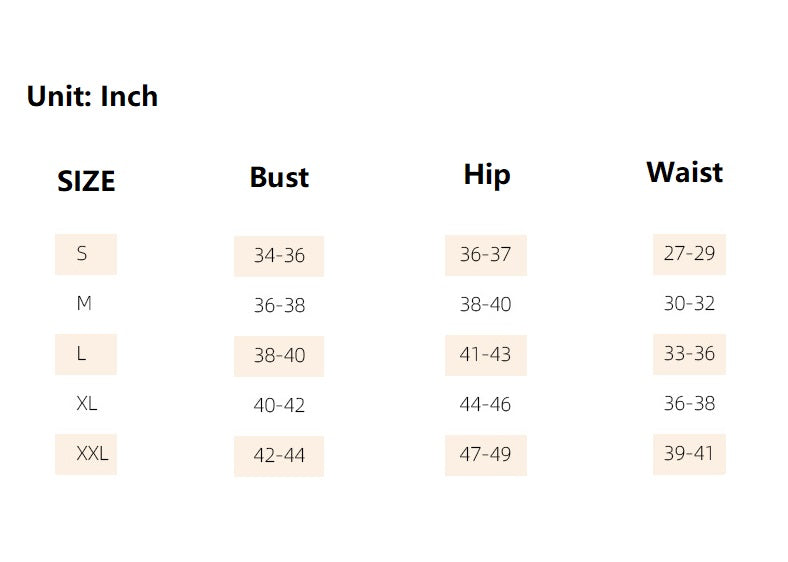Select the XL size row label

(86, 404)
